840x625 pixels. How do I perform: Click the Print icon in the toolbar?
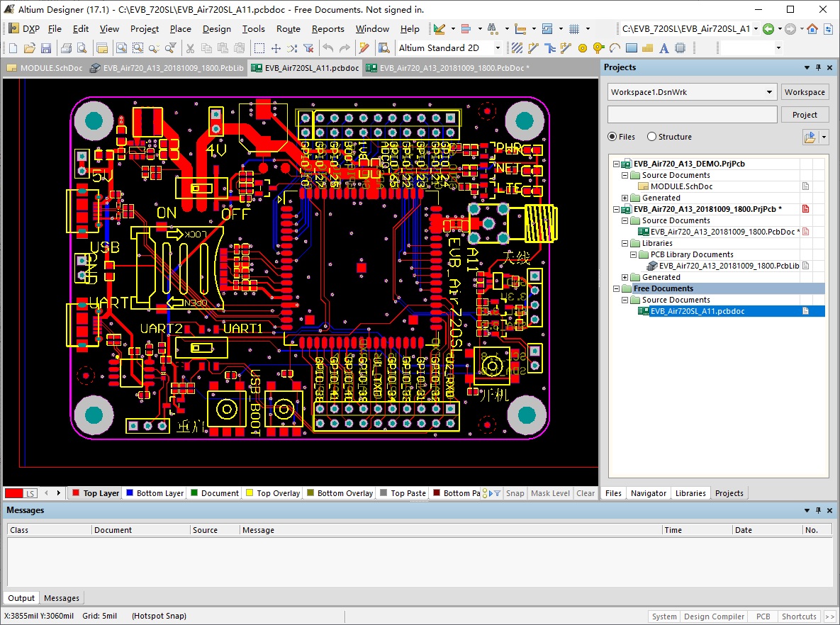point(67,48)
